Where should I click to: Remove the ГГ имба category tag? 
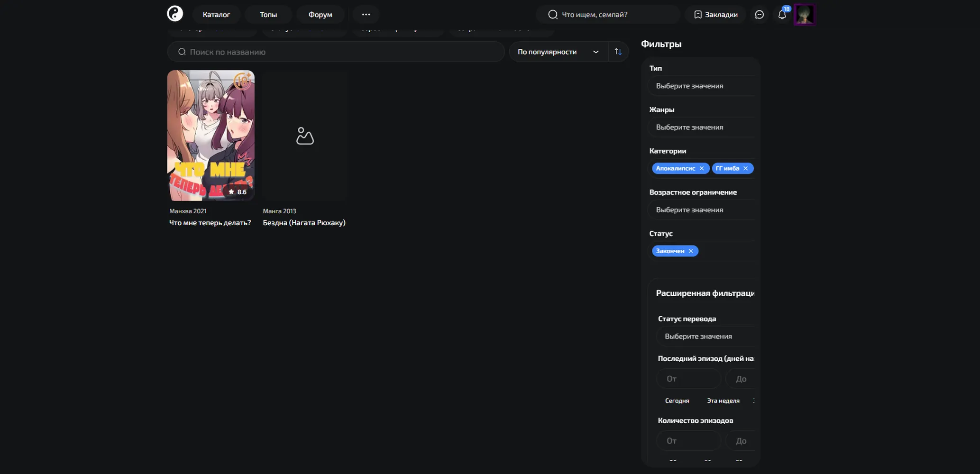pyautogui.click(x=745, y=168)
